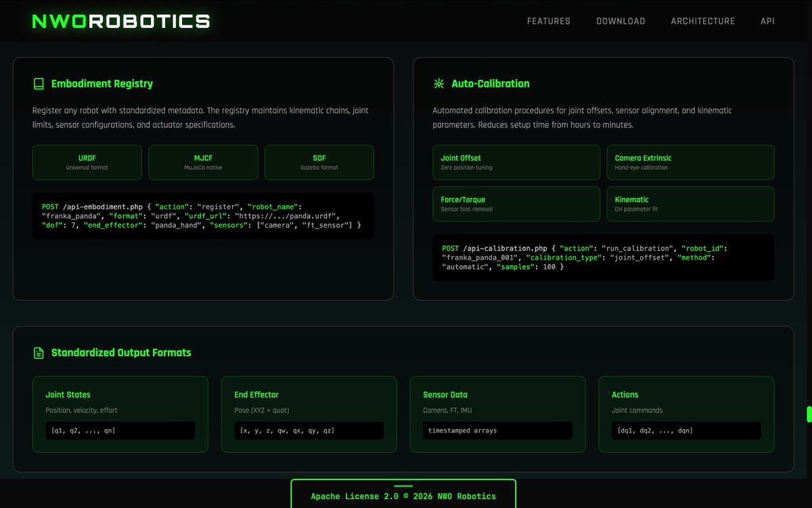The image size is (812, 508).
Task: Open the Joint States output card
Action: click(120, 415)
